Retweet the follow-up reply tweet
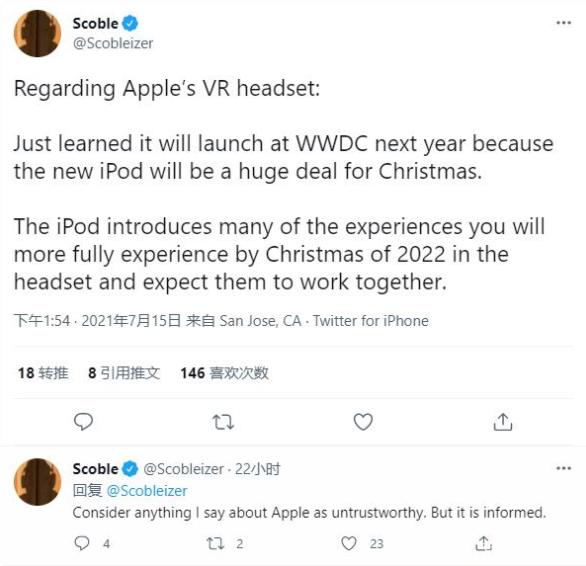Screen dimensions: 586x566 216,543
